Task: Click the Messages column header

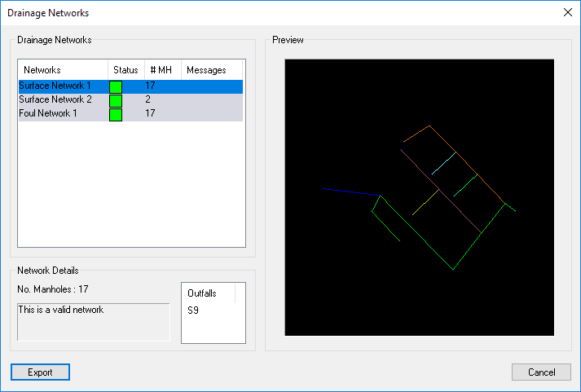Action: pos(206,70)
